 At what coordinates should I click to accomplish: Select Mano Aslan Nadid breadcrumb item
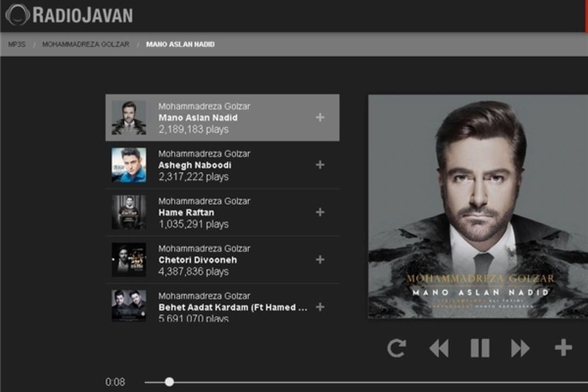(x=180, y=45)
